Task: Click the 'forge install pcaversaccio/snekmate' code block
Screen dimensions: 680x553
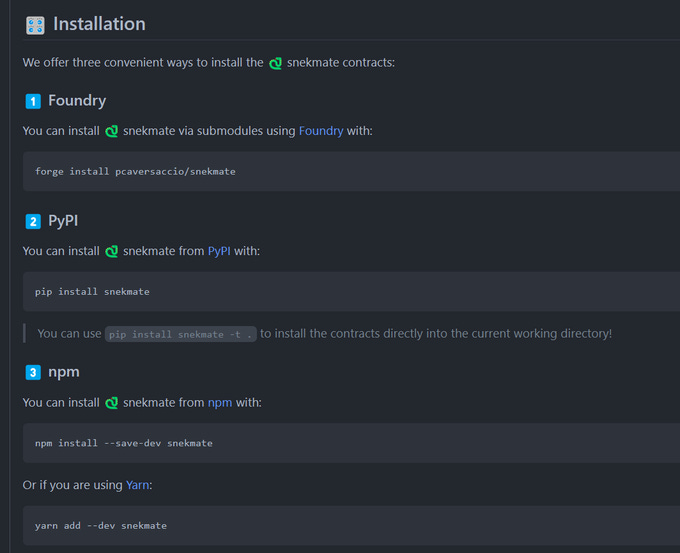Action: point(351,171)
